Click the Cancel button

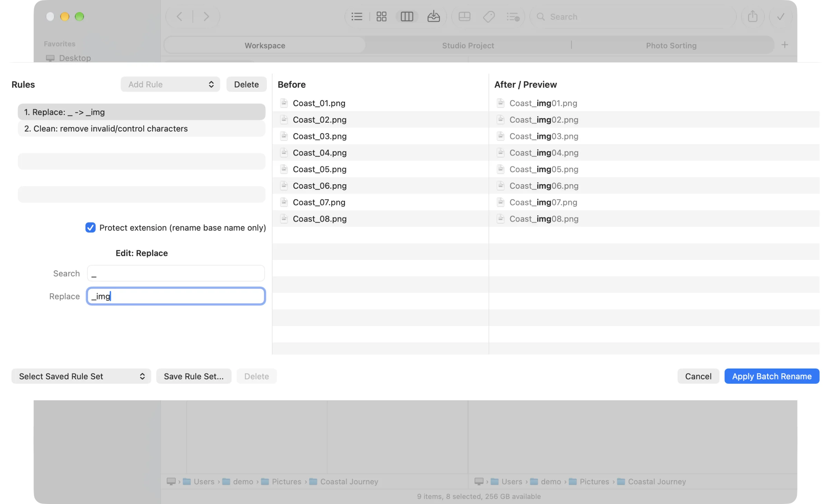pos(698,376)
